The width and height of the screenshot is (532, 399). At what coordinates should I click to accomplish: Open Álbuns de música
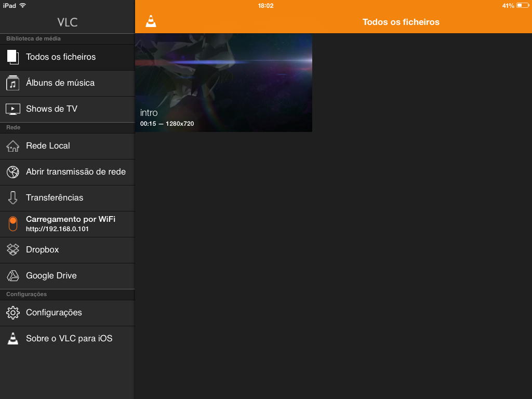tap(67, 83)
